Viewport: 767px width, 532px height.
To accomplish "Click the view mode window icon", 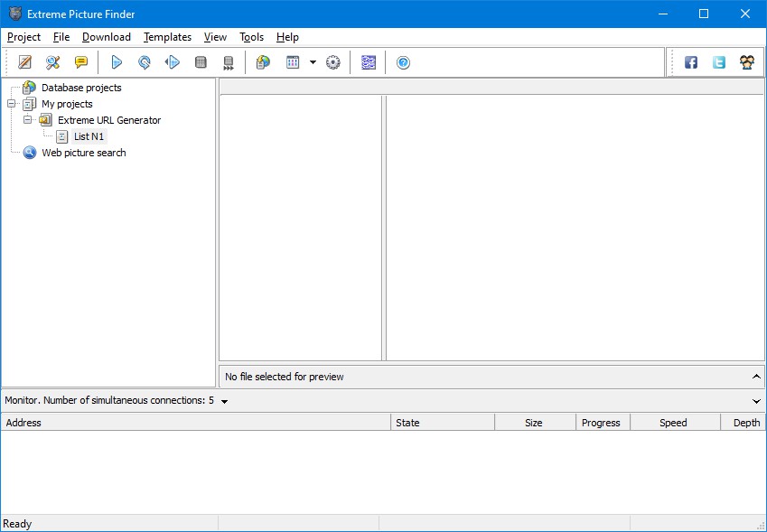I will (x=293, y=62).
